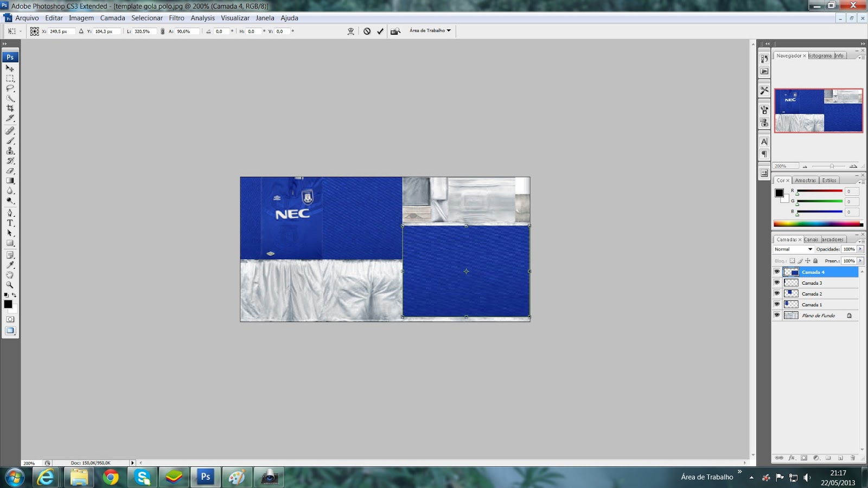This screenshot has width=868, height=488.
Task: Choose the Horizontal Type tool
Action: click(x=10, y=223)
